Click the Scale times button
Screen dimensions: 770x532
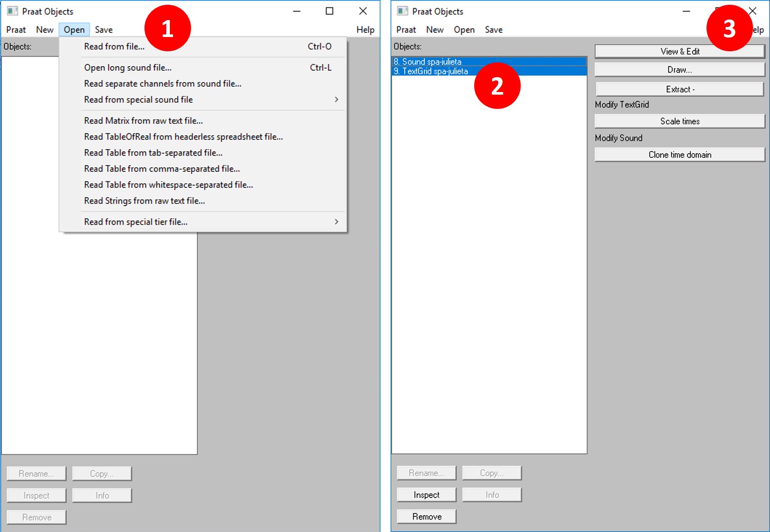(680, 121)
